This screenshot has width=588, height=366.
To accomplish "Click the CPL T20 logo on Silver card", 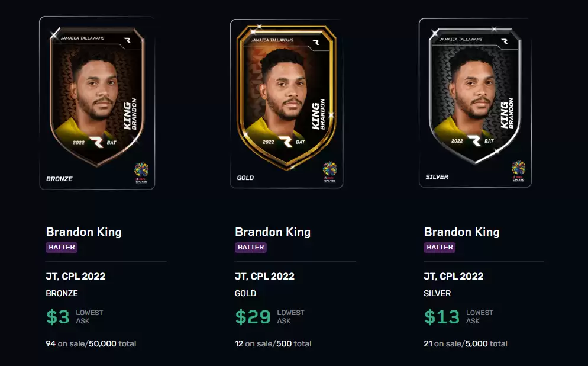I will pos(519,171).
